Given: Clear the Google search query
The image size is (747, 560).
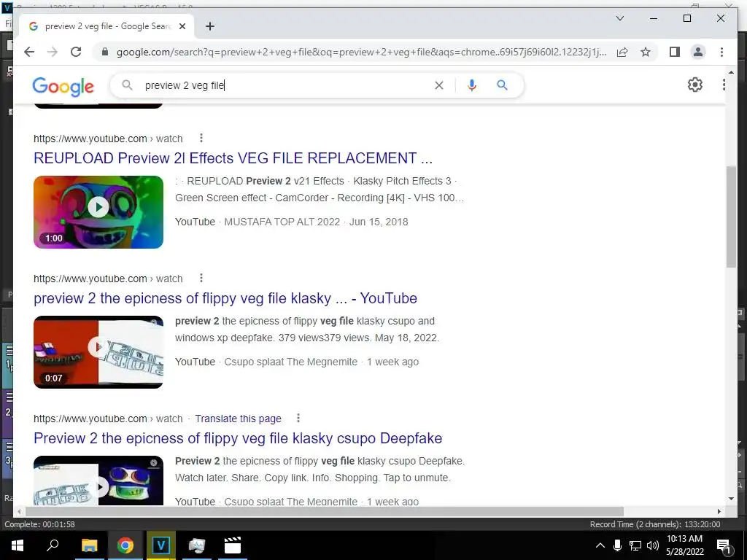Looking at the screenshot, I should click(x=438, y=85).
